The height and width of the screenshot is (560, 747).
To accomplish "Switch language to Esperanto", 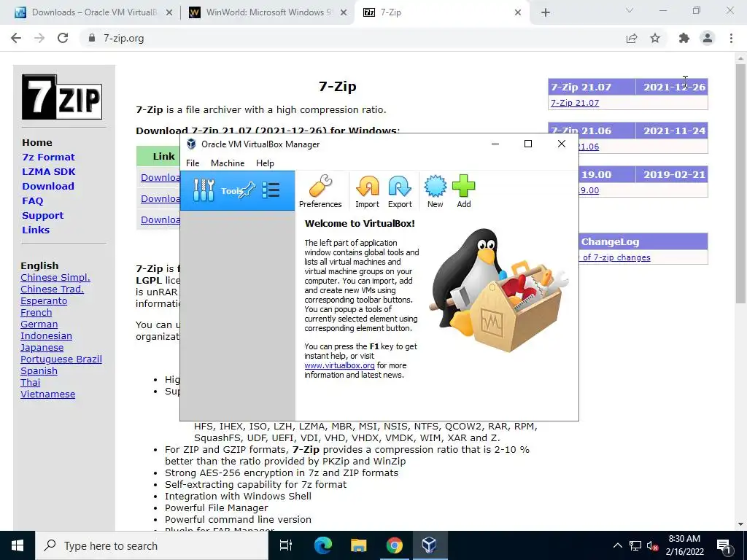I will (44, 301).
